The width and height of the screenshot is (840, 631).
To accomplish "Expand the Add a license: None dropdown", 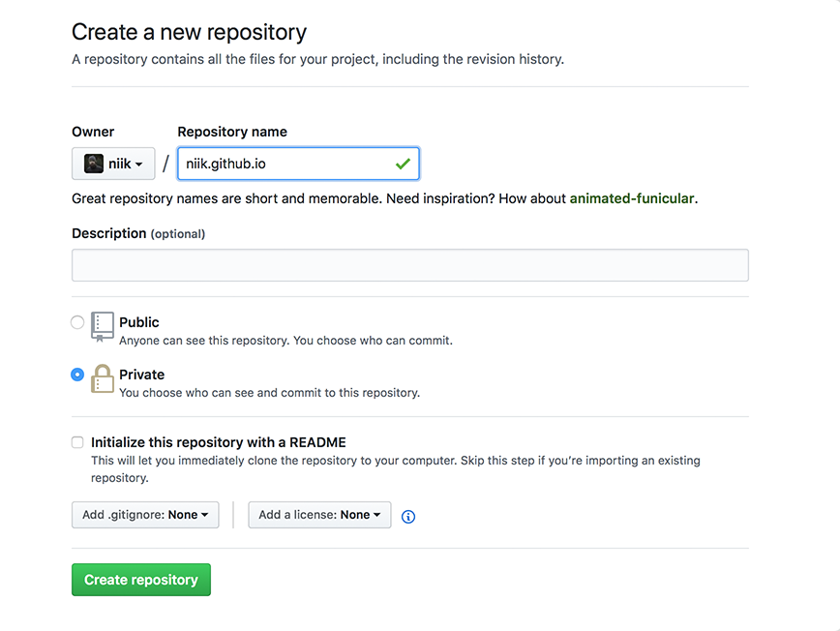I will point(319,515).
